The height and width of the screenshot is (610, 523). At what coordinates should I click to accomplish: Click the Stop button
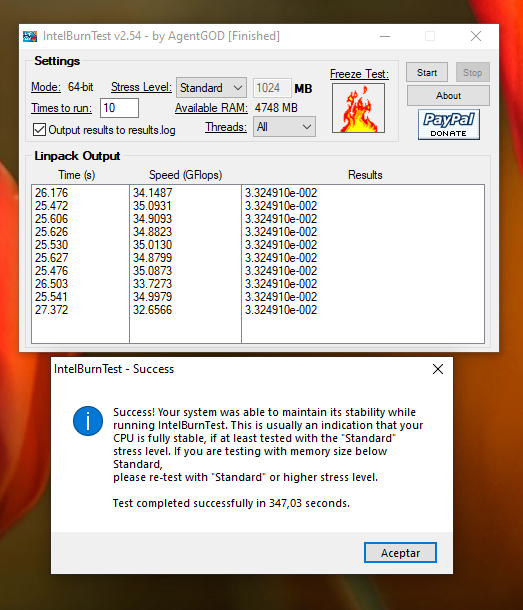point(472,72)
